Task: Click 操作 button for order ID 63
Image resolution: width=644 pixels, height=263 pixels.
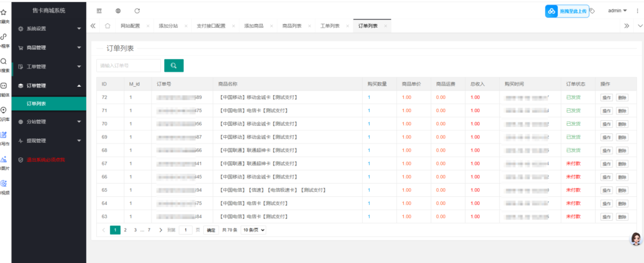Action: pos(607,216)
